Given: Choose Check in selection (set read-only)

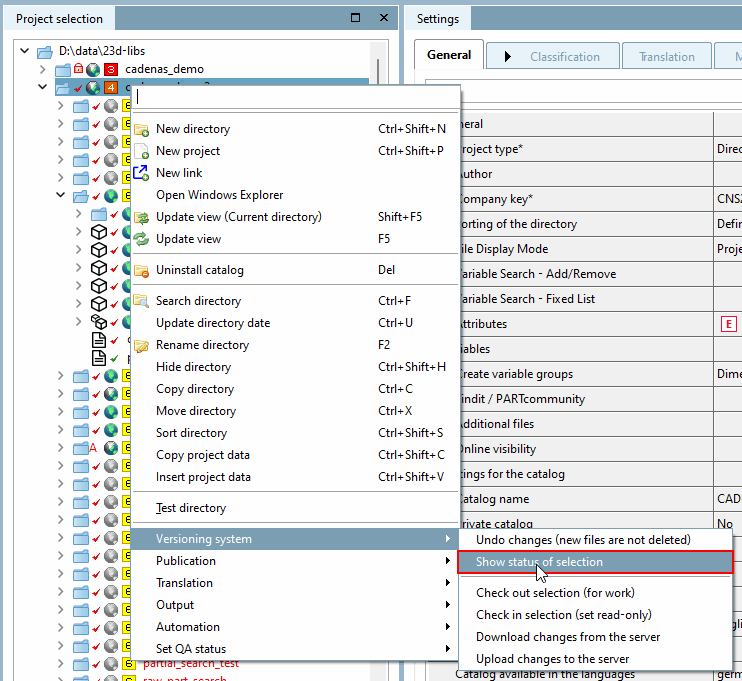Looking at the screenshot, I should click(595, 615).
